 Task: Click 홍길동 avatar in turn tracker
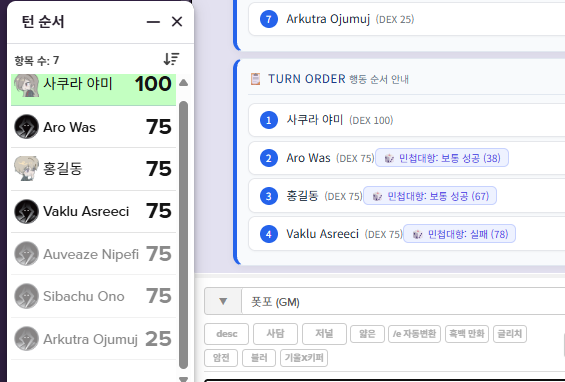[x=26, y=168]
